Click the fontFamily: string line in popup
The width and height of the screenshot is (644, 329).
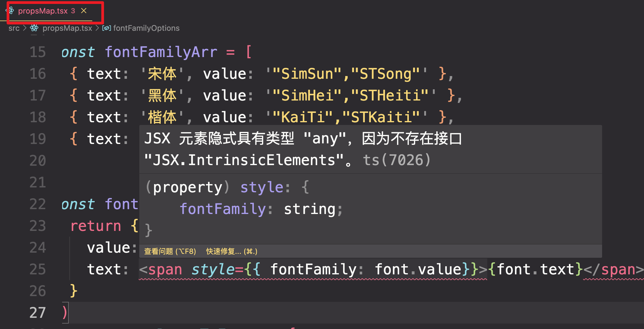point(261,209)
